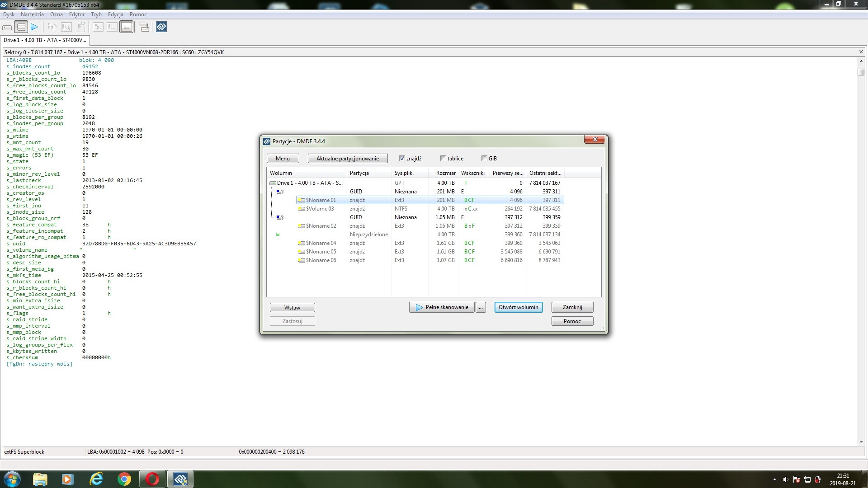Select the $Volume 03 NTFS row
The width and height of the screenshot is (868, 488).
coord(429,209)
